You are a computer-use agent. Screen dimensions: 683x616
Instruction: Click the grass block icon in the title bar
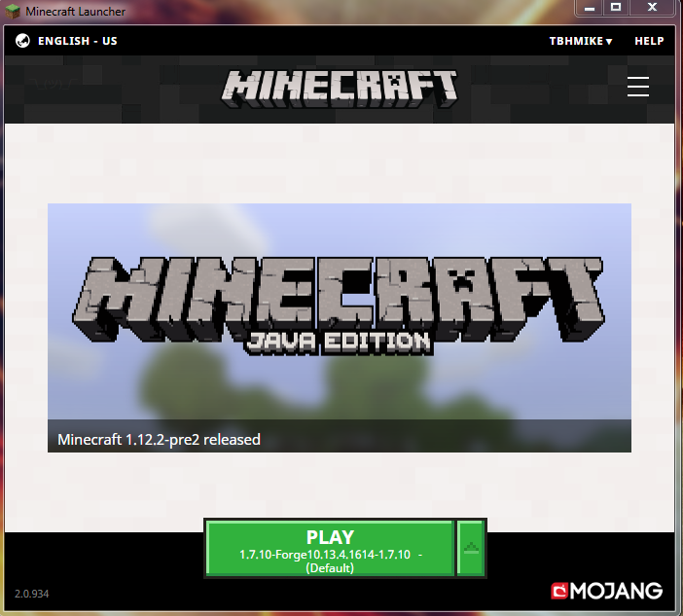(x=13, y=11)
